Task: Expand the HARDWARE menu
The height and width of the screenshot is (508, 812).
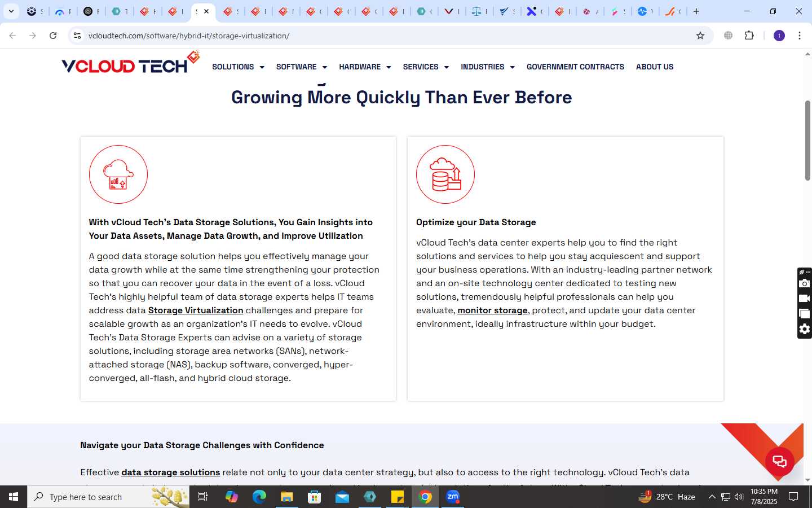Action: point(365,67)
